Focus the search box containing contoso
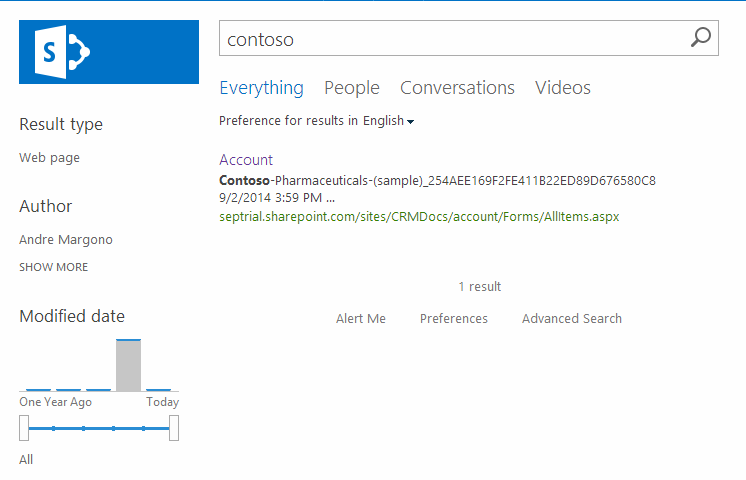This screenshot has width=746, height=480. point(450,39)
